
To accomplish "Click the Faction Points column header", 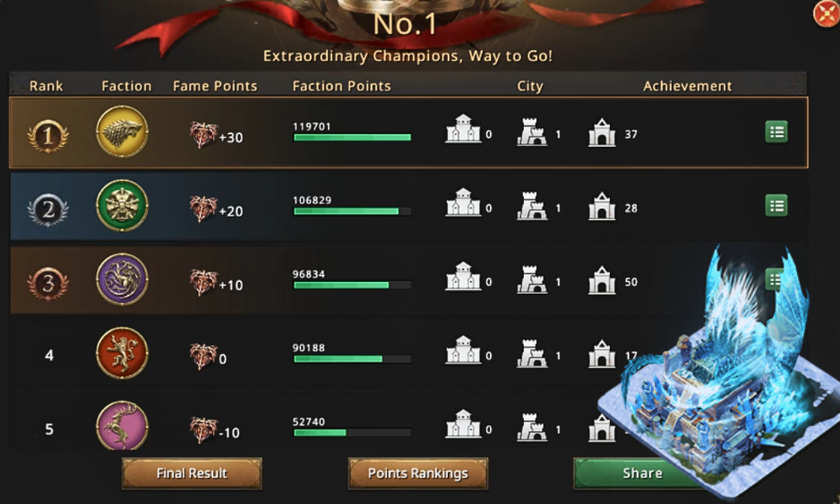I will (342, 86).
